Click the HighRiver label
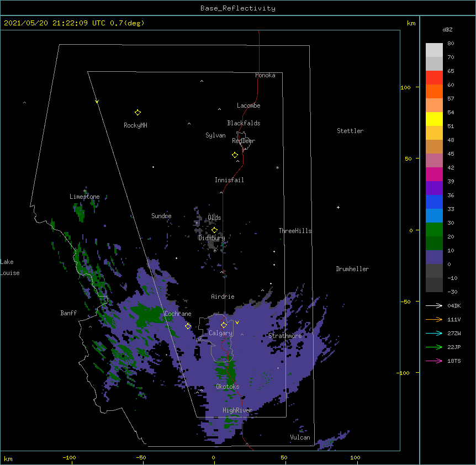The image size is (476, 465). (237, 410)
